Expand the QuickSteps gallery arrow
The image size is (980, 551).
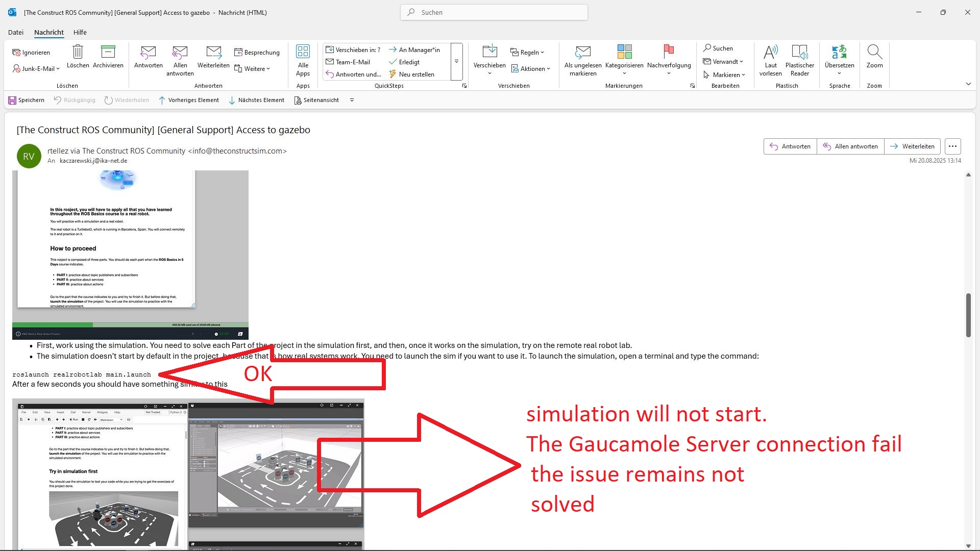click(456, 61)
